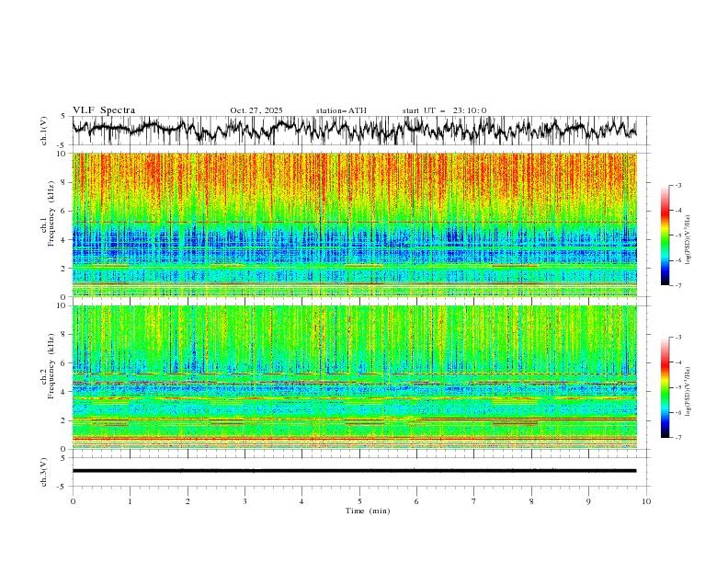Image resolution: width=728 pixels, height=563 pixels.
Task: Click the ch.1 waveform trace plot
Action: [354, 131]
